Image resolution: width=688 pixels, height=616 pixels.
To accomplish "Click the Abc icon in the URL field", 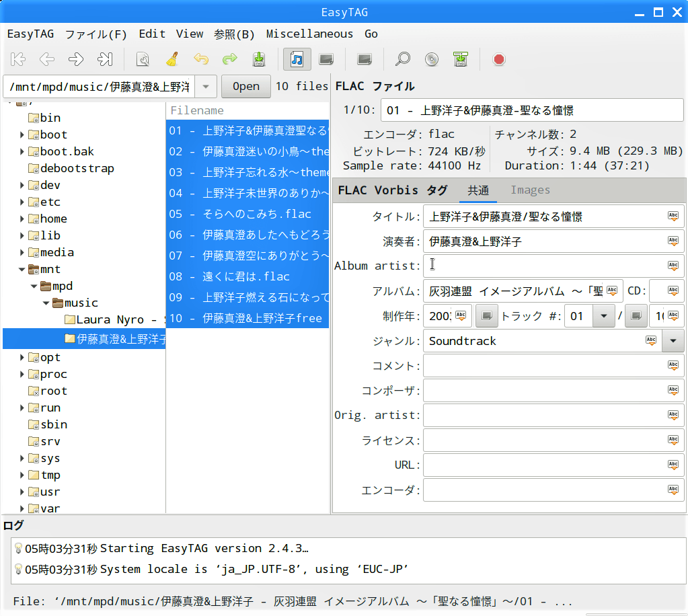I will click(673, 465).
